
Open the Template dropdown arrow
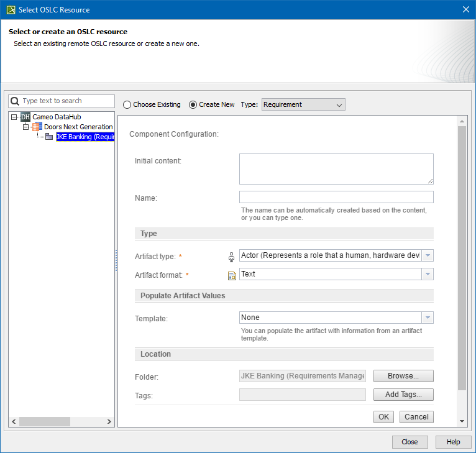click(x=428, y=318)
